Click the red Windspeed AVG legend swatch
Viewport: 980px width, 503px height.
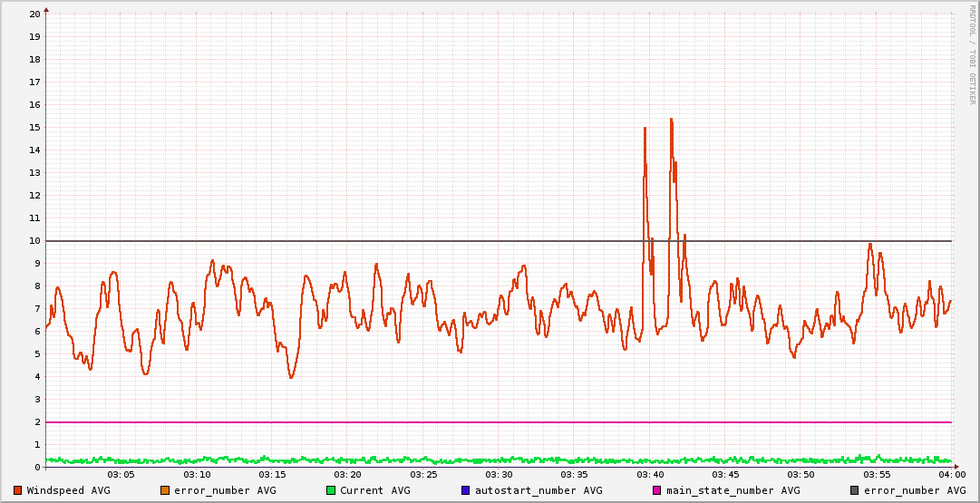click(x=18, y=490)
